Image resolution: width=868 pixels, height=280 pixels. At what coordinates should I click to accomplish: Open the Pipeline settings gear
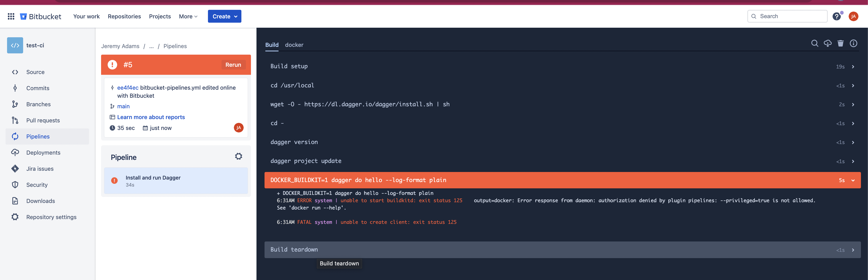(239, 156)
